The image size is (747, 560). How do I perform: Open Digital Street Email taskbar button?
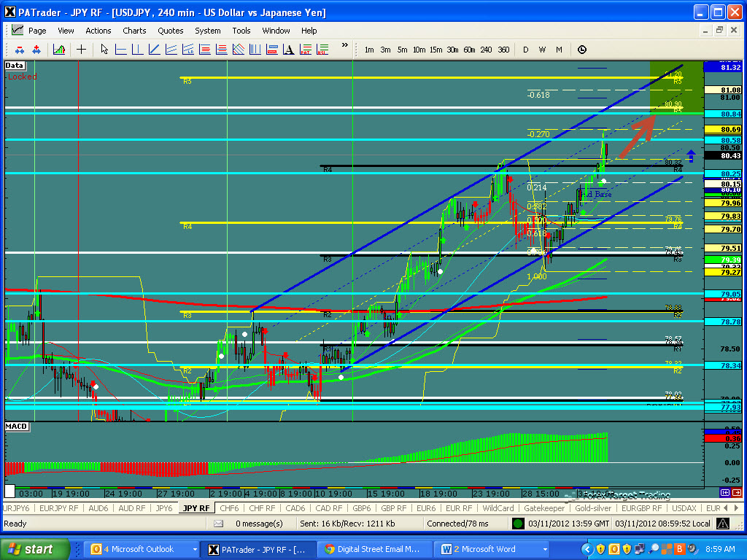click(x=372, y=549)
